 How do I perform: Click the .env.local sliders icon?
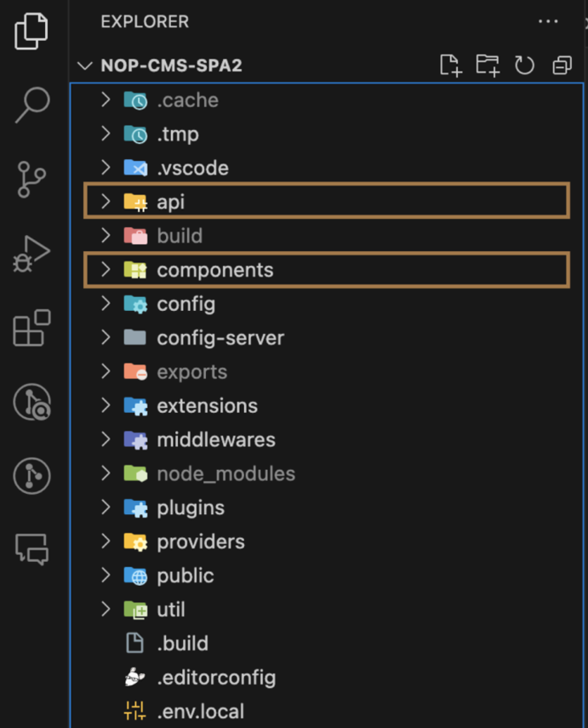(134, 711)
